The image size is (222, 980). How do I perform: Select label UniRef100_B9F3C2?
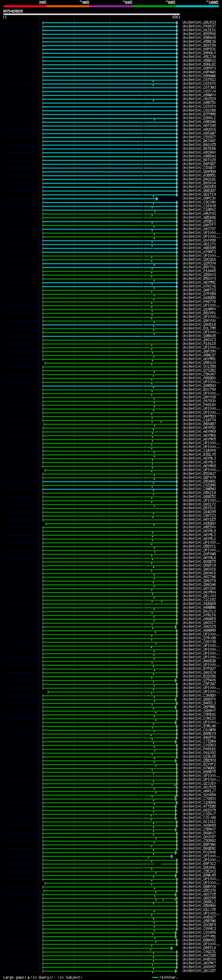pyautogui.click(x=199, y=864)
